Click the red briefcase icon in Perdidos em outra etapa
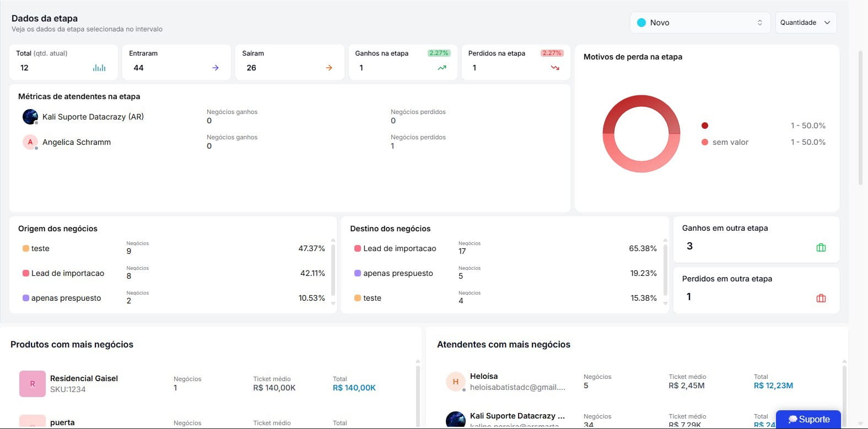Image resolution: width=868 pixels, height=429 pixels. tap(821, 298)
